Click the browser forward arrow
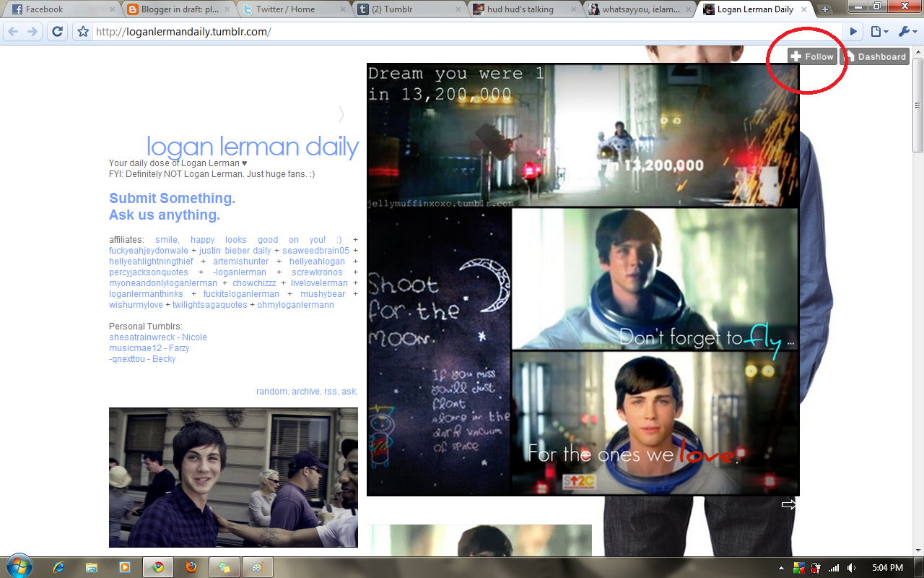This screenshot has height=578, width=924. click(32, 32)
